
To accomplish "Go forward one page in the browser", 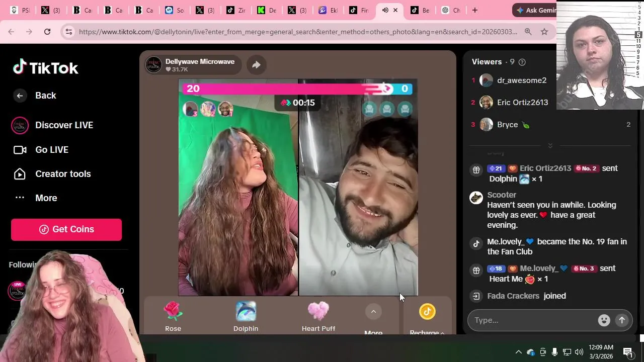I will (x=29, y=32).
